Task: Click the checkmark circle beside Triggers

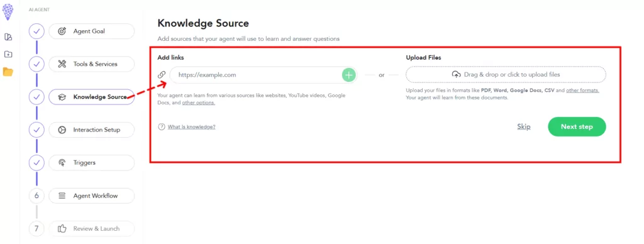Action: [36, 163]
